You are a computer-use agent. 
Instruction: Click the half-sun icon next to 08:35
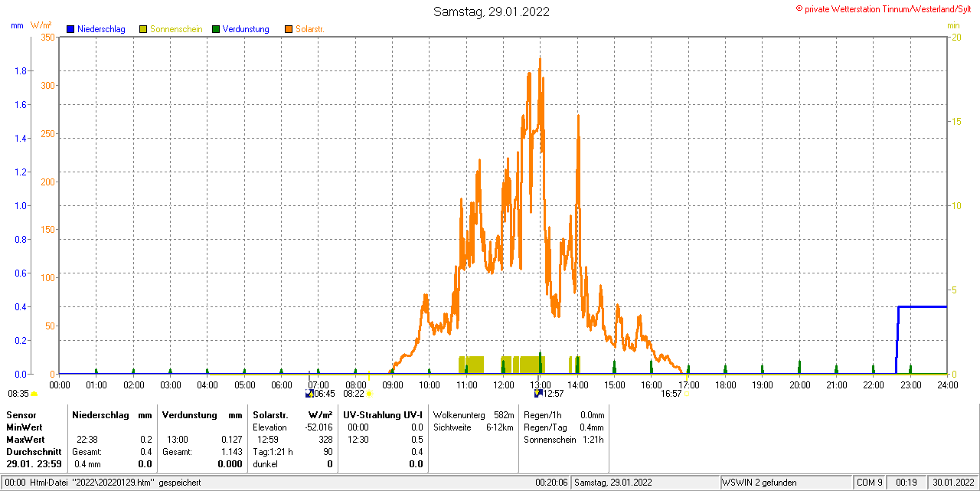tap(34, 394)
